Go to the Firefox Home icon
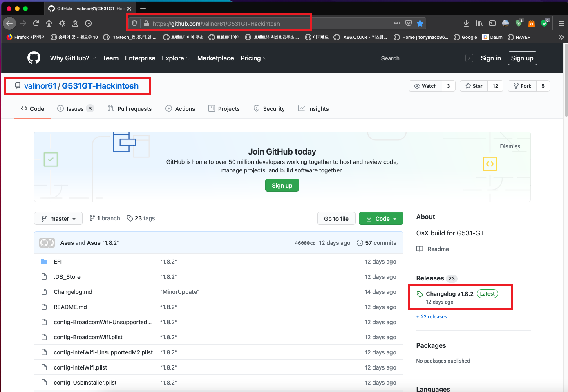568x392 pixels. pyautogui.click(x=49, y=23)
